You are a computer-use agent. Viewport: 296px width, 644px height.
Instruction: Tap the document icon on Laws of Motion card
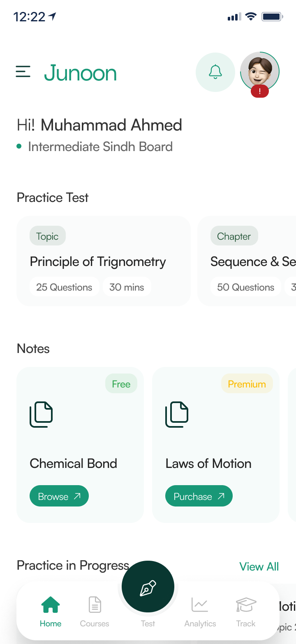[177, 414]
